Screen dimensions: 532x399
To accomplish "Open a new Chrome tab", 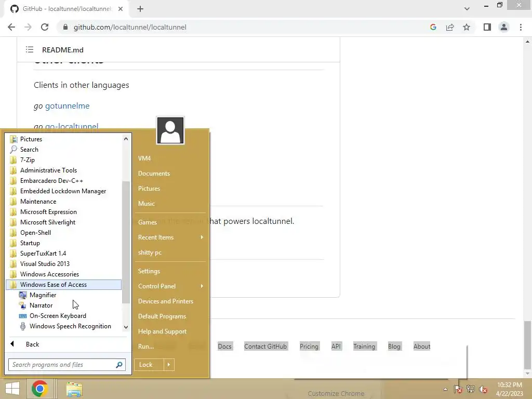I will click(x=140, y=9).
